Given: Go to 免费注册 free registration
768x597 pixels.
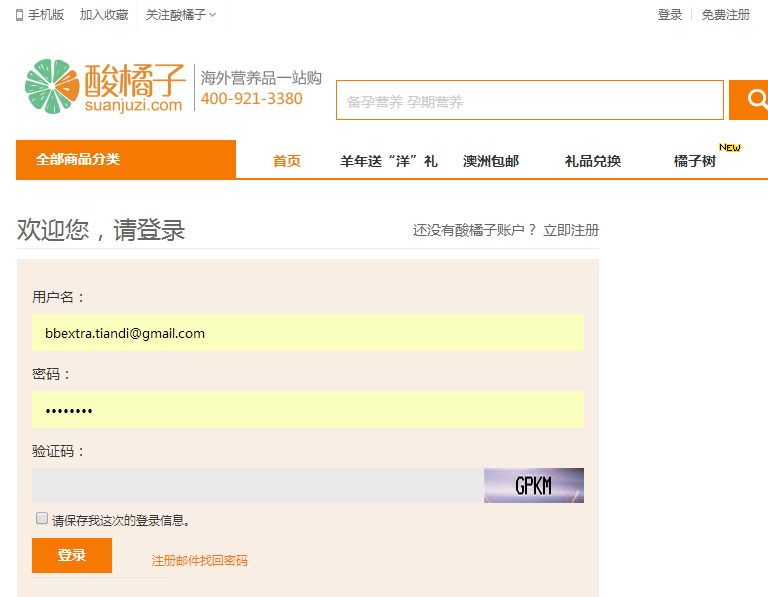Looking at the screenshot, I should (725, 15).
